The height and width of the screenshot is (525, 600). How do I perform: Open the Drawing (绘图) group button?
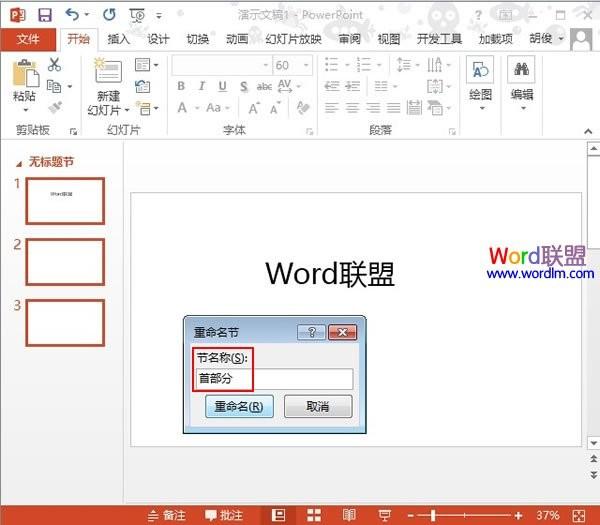click(x=480, y=83)
